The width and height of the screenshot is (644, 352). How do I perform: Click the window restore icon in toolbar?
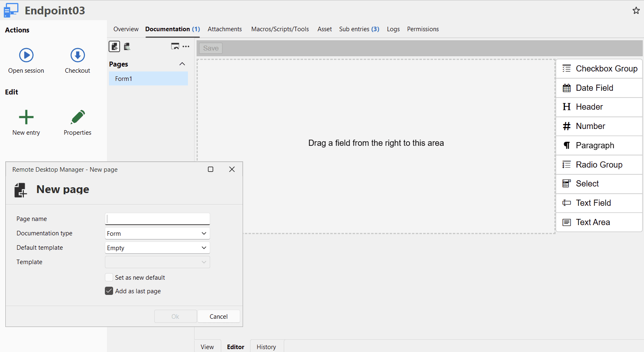(x=175, y=46)
